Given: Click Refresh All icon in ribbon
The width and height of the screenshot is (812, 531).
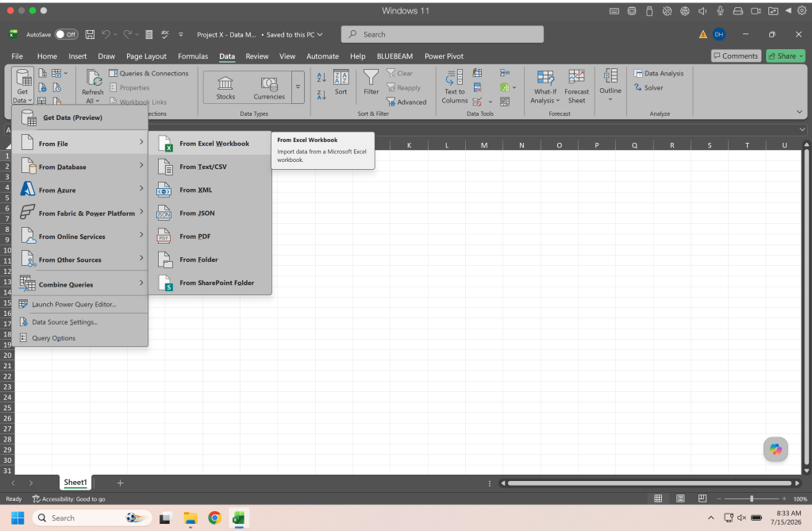Looking at the screenshot, I should coord(93,86).
